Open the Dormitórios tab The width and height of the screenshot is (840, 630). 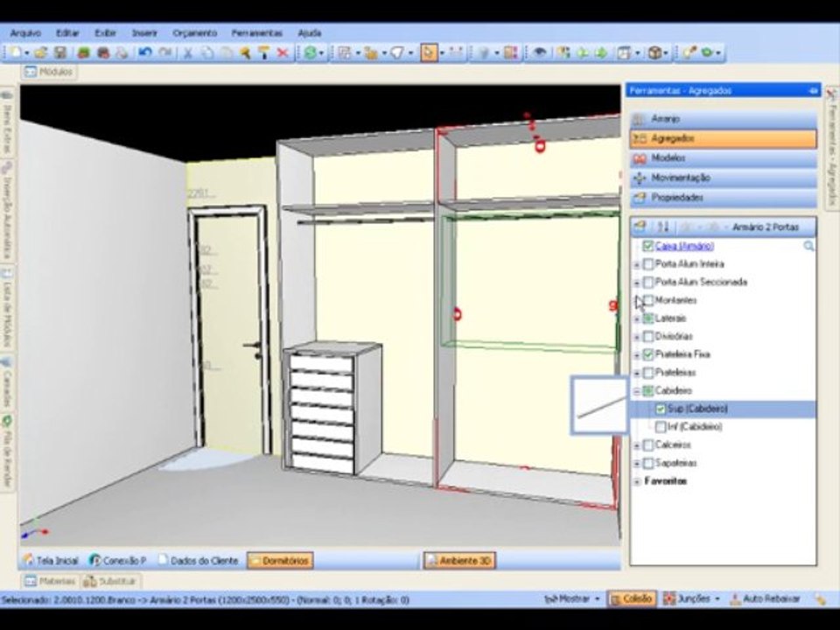point(280,561)
